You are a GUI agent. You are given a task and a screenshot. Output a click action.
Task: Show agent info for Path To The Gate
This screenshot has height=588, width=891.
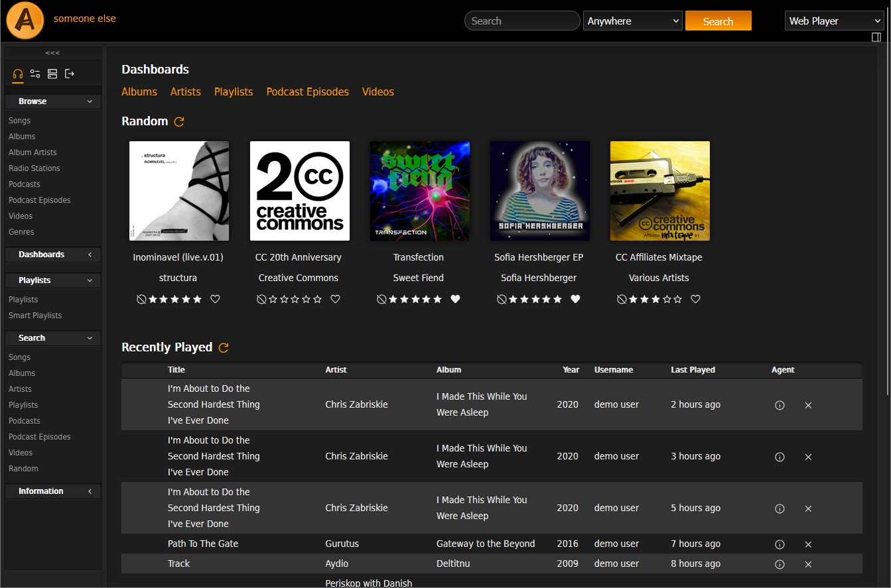tap(780, 544)
